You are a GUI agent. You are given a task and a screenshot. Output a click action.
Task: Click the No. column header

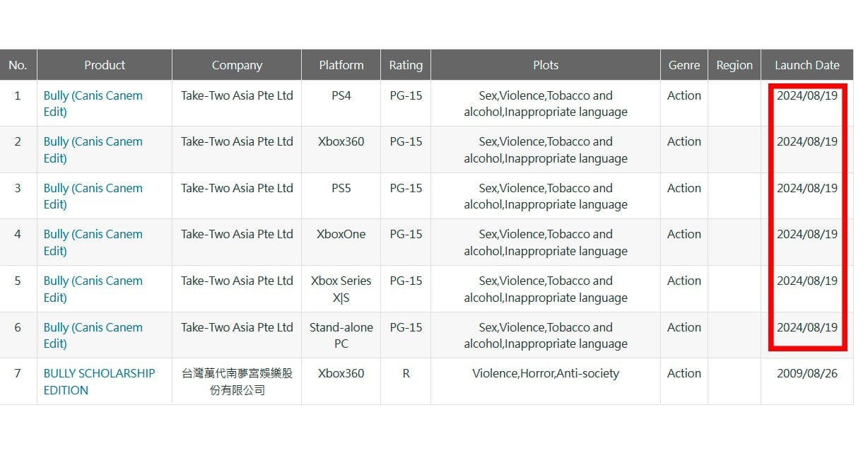coord(18,65)
